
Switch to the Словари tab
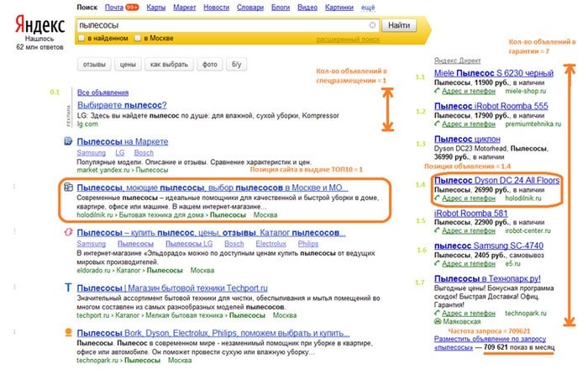(250, 7)
